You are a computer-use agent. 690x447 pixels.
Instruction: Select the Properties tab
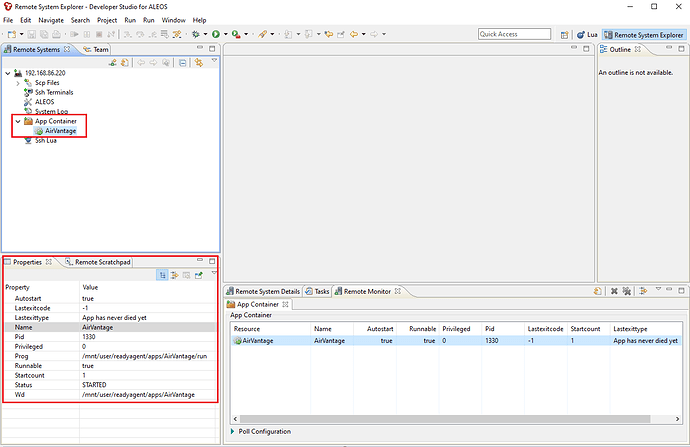27,262
